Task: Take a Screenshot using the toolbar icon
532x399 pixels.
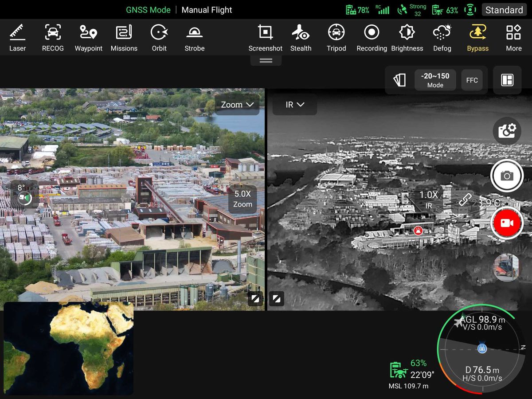Action: pos(265,37)
